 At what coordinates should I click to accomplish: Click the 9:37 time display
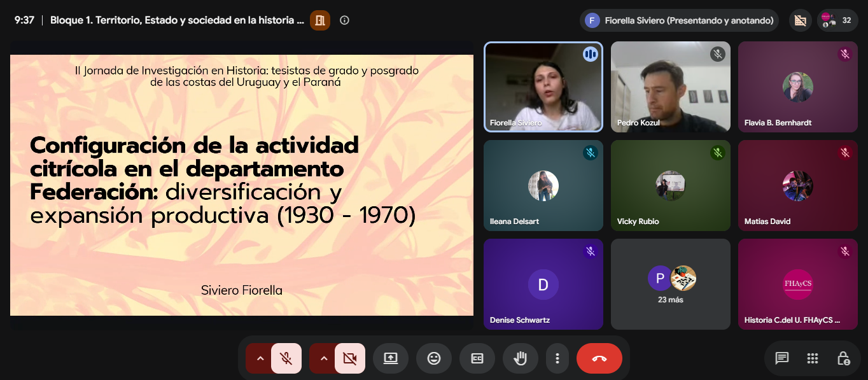[24, 20]
